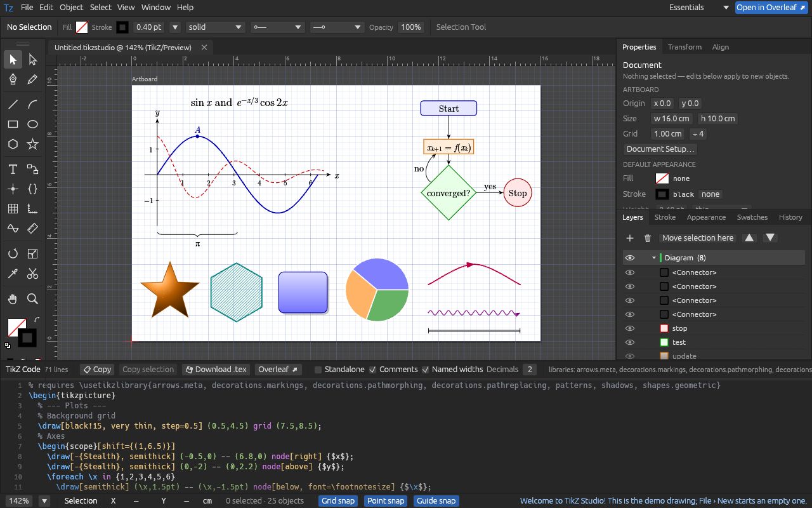The width and height of the screenshot is (812, 508).
Task: Click the Document Setup… button
Action: pos(660,149)
